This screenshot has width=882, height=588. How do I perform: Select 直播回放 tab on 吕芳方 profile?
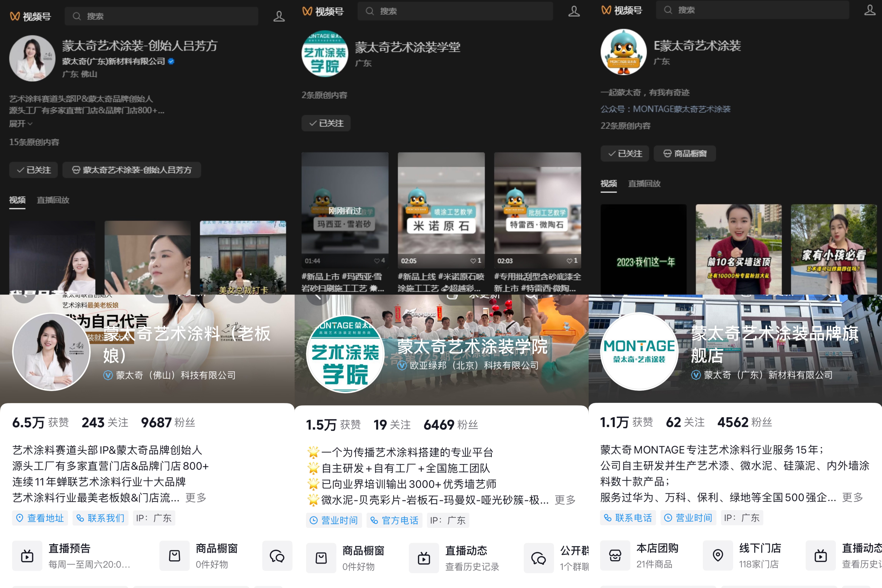tap(53, 200)
